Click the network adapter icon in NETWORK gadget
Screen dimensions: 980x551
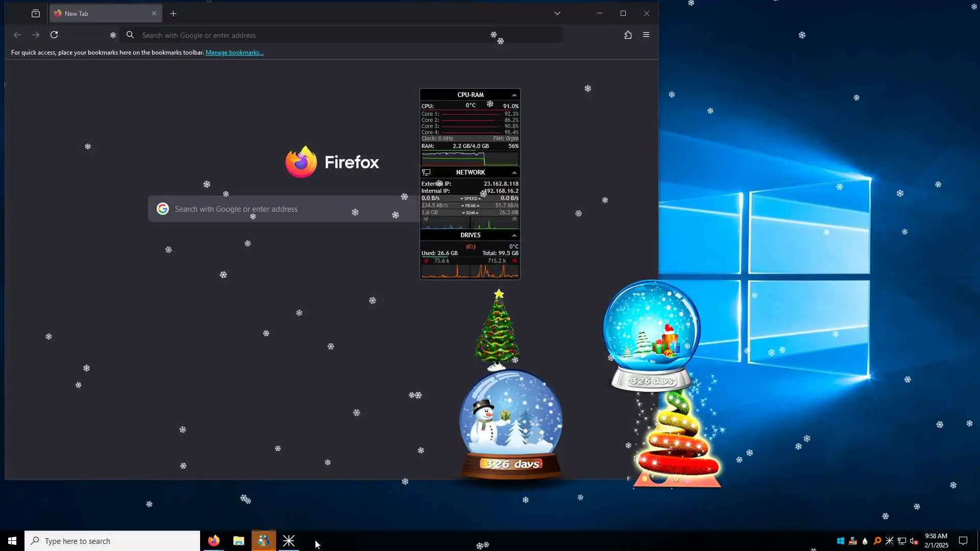tap(427, 172)
